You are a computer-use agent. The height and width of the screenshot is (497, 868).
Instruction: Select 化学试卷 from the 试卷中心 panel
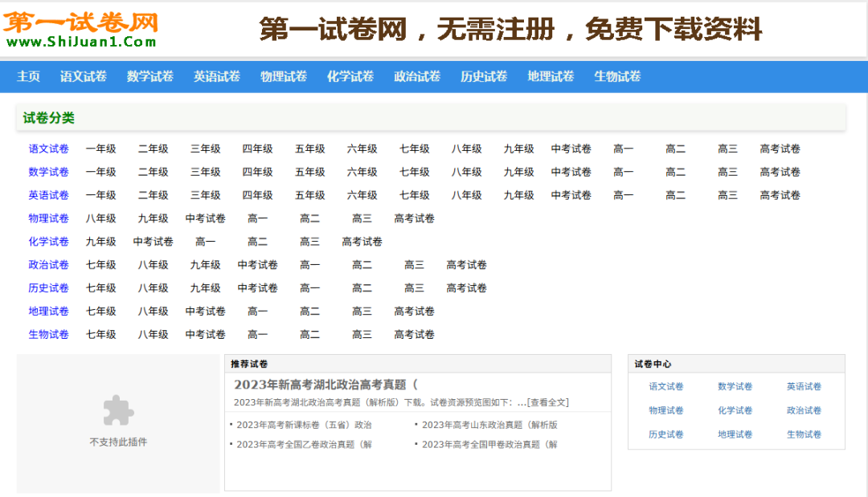click(734, 409)
